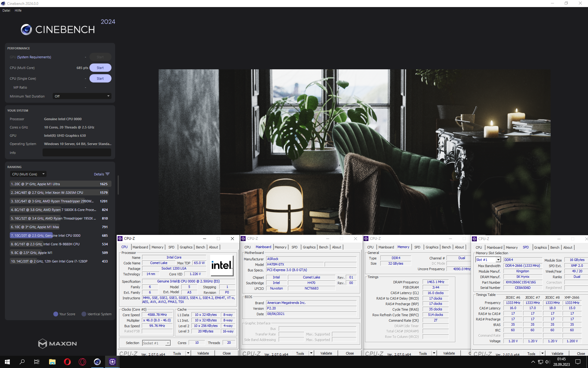Open Minimum Test Duration dropdown
The image size is (588, 368).
[x=82, y=96]
